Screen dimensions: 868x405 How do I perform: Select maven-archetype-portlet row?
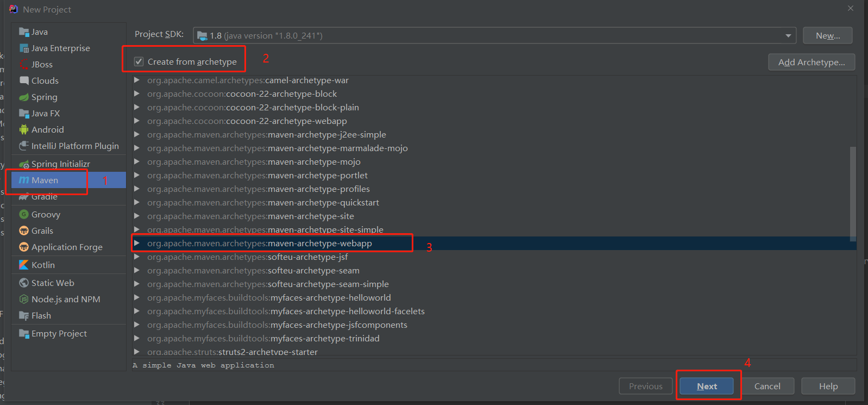(x=494, y=176)
